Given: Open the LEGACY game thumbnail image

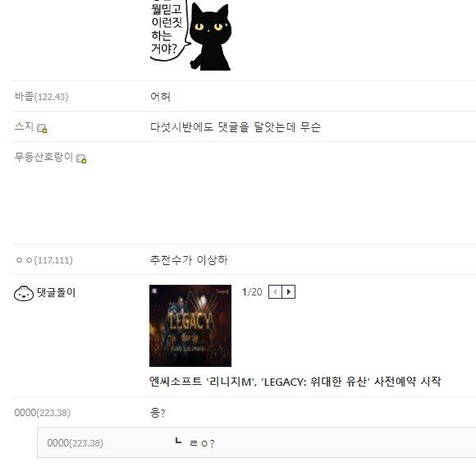Looking at the screenshot, I should click(x=190, y=326).
